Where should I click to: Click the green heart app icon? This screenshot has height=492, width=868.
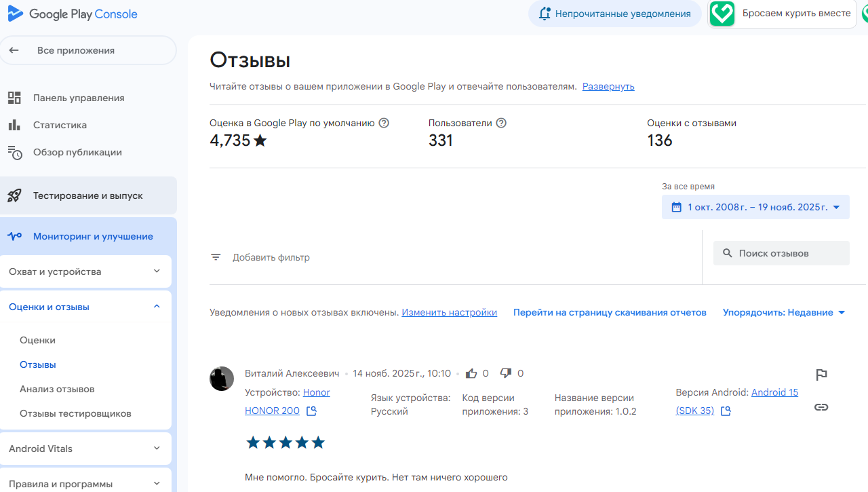(722, 14)
